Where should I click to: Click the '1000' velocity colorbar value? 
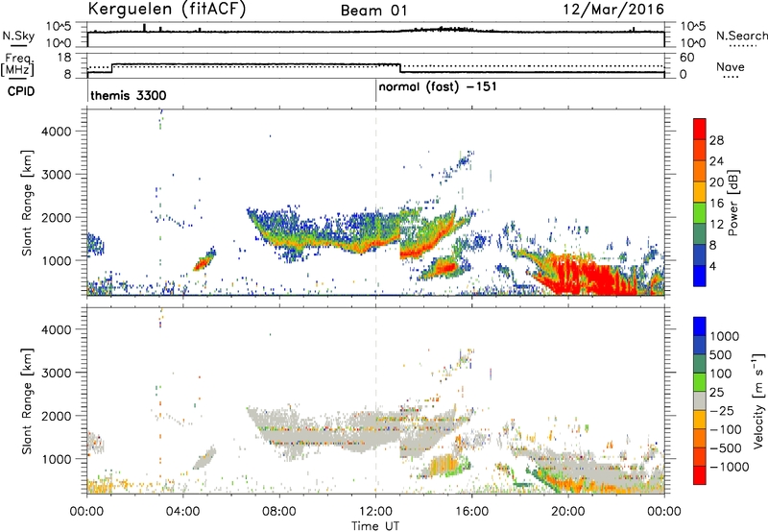point(725,336)
